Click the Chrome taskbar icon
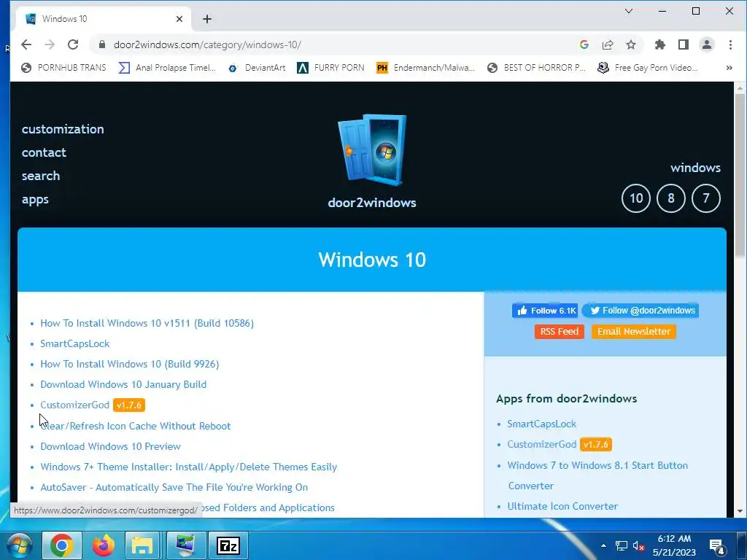Viewport: 747px width, 560px height. tap(62, 545)
